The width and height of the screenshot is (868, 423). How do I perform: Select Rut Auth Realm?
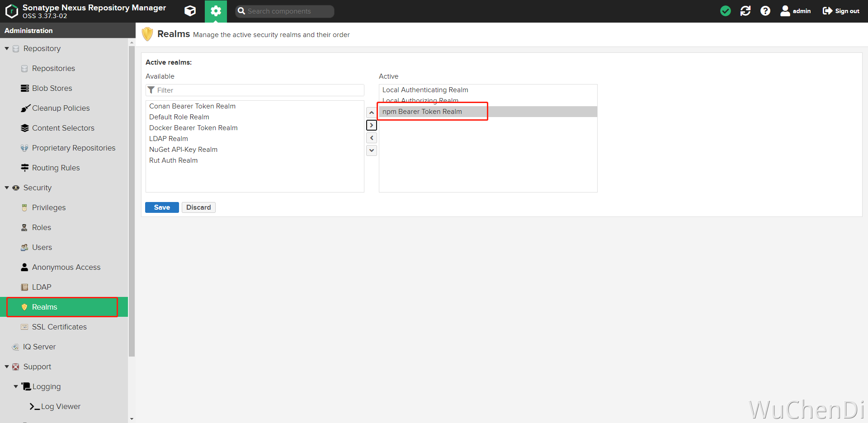point(255,160)
